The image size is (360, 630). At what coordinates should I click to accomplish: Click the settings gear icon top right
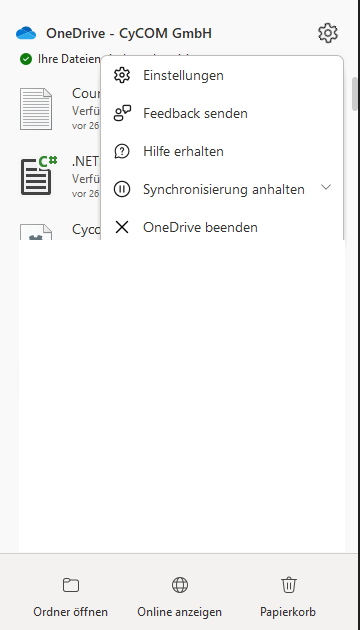[x=328, y=33]
